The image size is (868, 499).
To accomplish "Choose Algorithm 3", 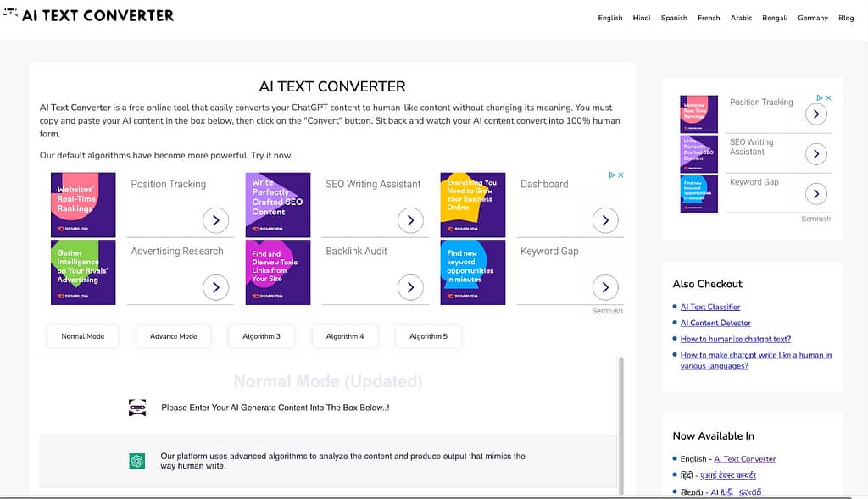I will coord(261,336).
